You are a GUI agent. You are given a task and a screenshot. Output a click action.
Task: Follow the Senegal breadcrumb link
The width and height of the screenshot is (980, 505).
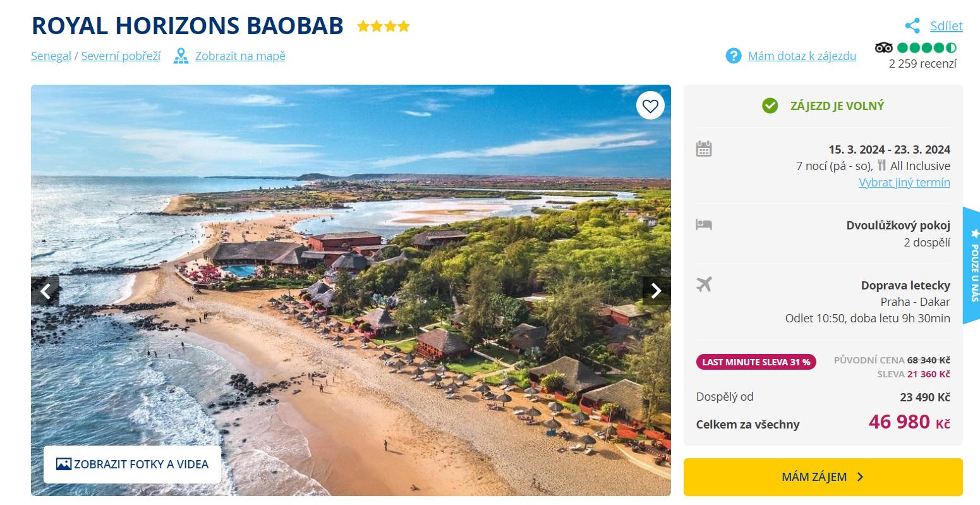51,56
